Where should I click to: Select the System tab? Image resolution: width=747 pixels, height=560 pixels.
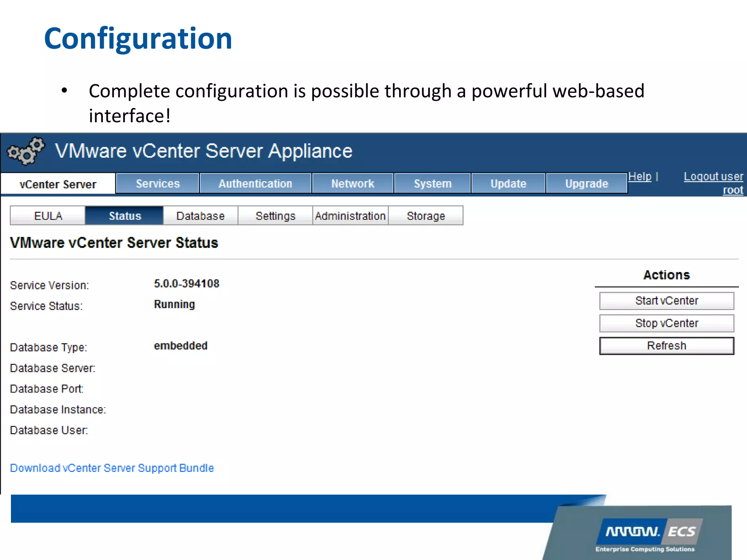coord(433,183)
